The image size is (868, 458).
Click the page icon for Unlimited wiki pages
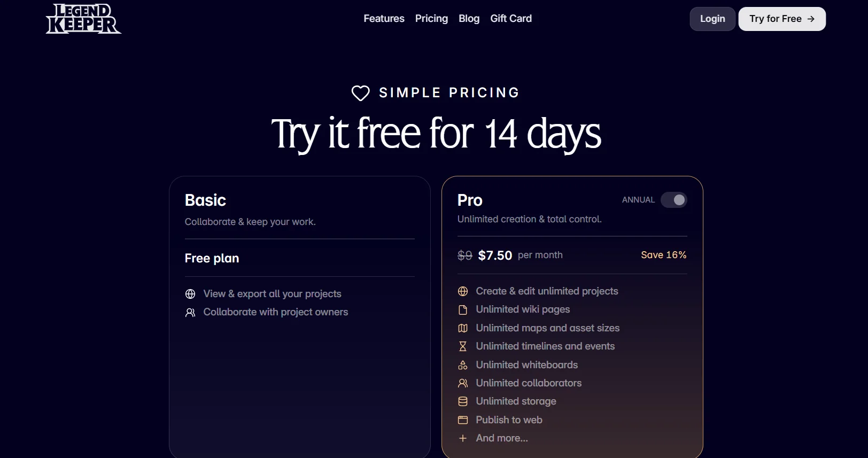[463, 309]
